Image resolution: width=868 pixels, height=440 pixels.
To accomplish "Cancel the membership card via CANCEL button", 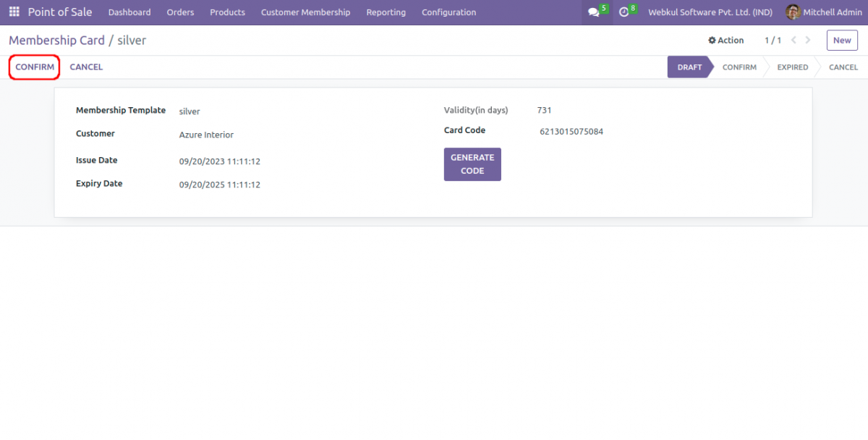I will tap(86, 67).
